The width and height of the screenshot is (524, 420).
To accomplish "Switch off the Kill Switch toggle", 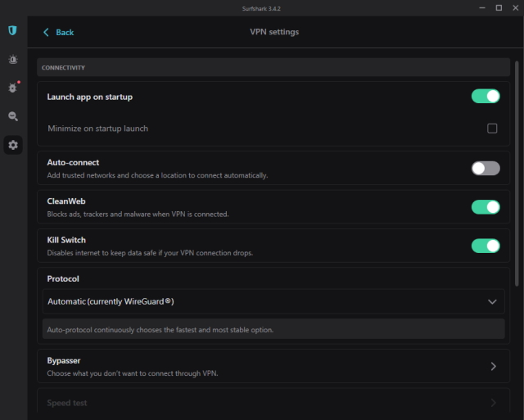I will [486, 246].
